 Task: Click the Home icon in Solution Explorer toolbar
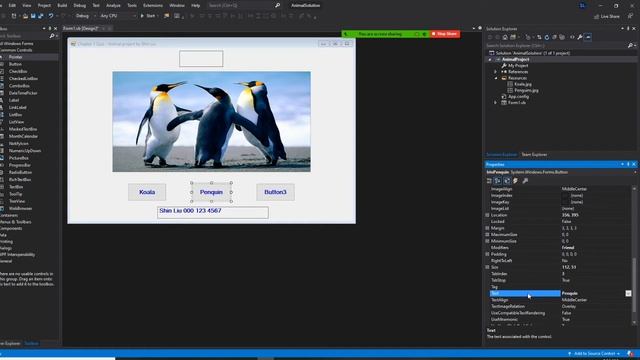coord(505,37)
